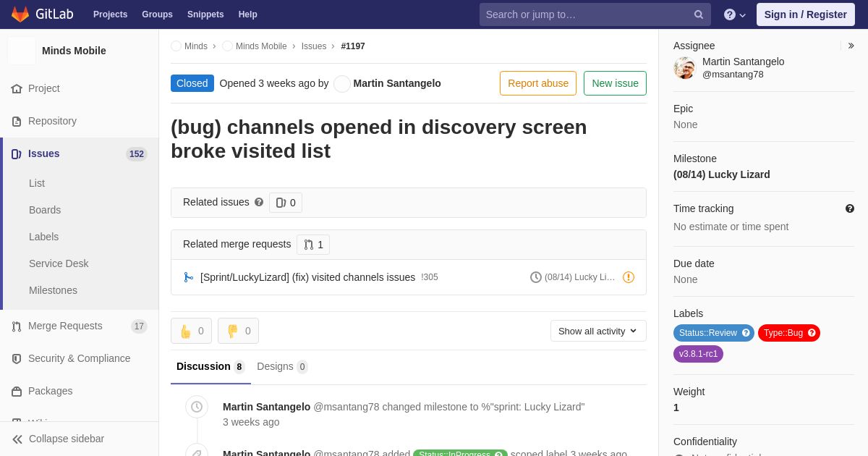Switch to Discussion tab

pos(210,366)
